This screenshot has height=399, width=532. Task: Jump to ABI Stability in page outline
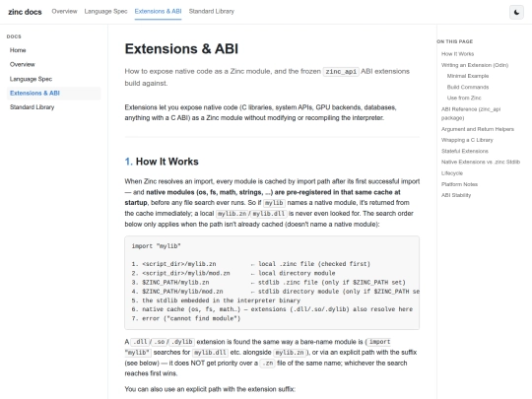pos(456,195)
